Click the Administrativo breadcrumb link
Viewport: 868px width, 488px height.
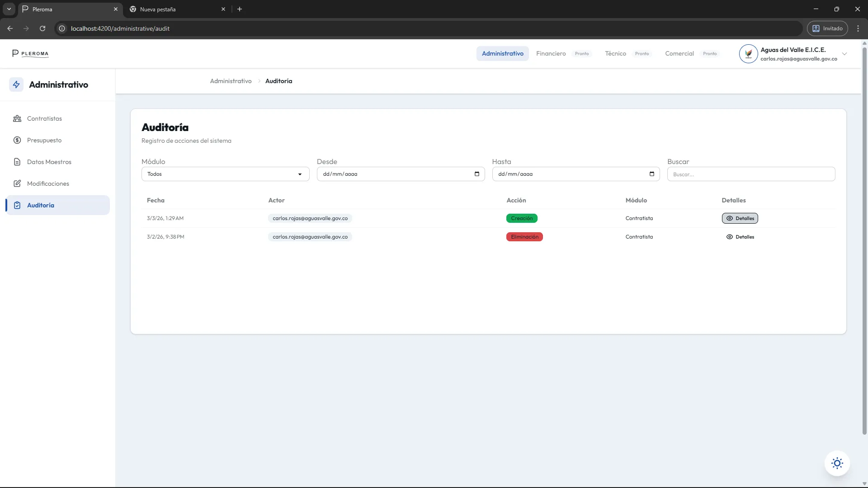[231, 81]
